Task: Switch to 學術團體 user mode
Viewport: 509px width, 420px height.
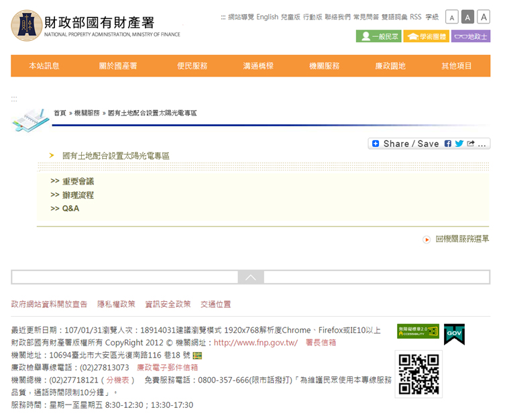Action: click(x=427, y=36)
